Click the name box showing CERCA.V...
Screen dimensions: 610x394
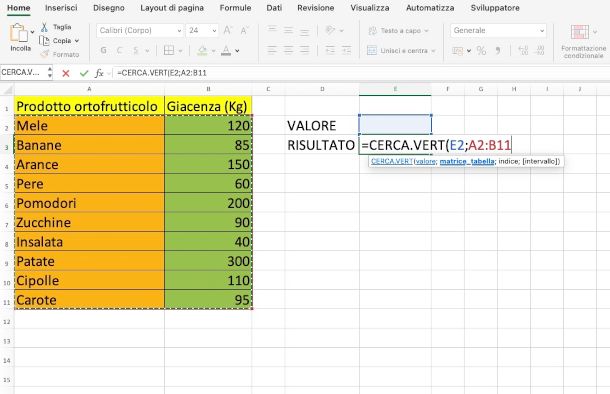coord(23,73)
